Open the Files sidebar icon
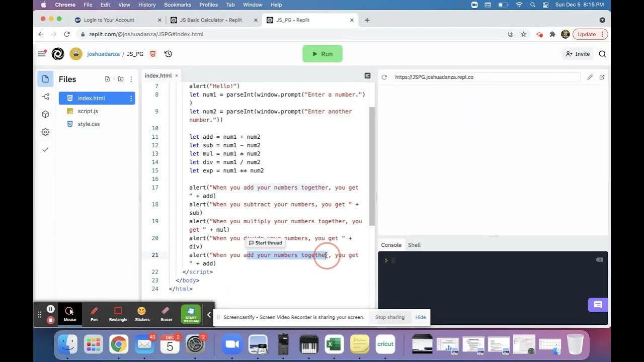The width and height of the screenshot is (644, 362). (x=45, y=79)
